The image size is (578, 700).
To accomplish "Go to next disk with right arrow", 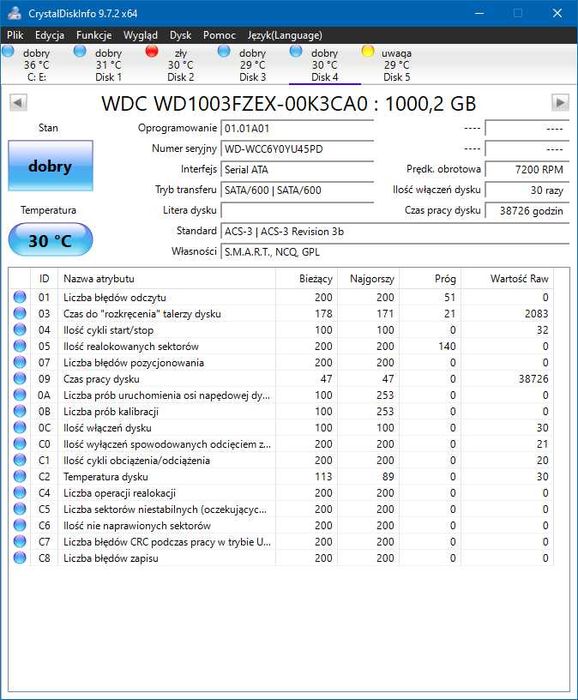I will pyautogui.click(x=560, y=103).
